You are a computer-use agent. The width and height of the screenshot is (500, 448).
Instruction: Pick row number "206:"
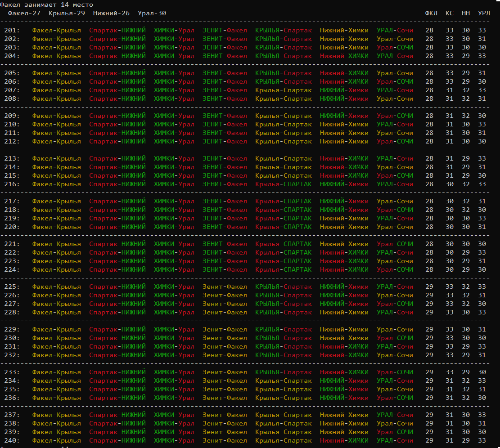tap(12, 81)
